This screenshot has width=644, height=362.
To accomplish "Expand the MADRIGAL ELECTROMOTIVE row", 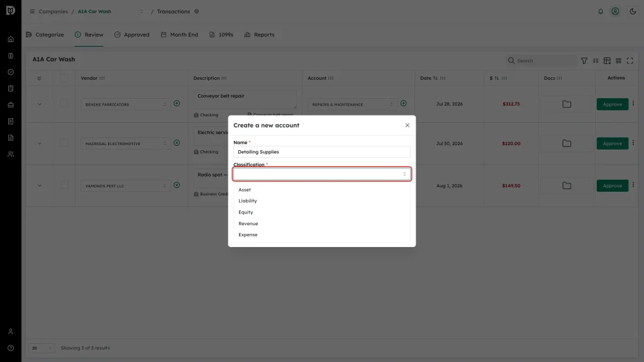I will tap(40, 144).
